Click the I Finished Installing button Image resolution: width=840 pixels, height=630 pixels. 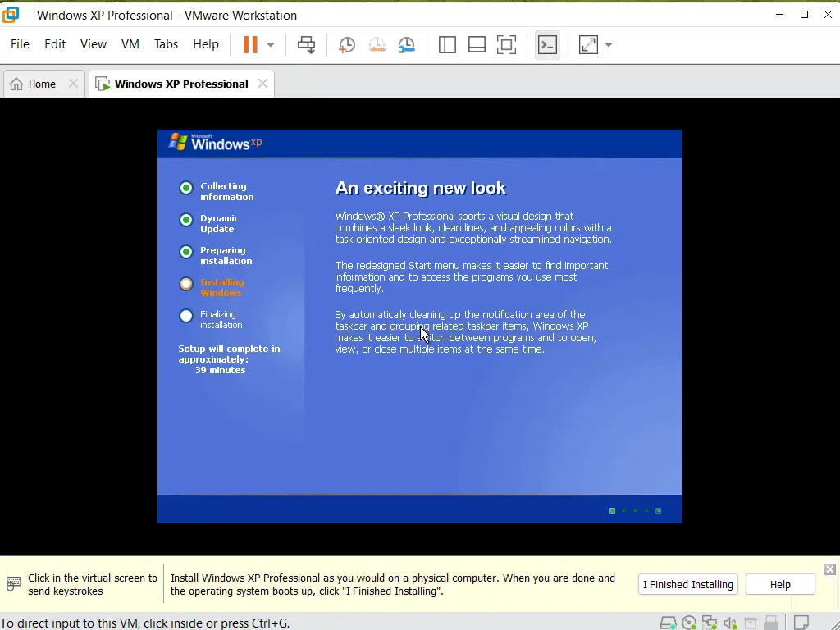688,584
